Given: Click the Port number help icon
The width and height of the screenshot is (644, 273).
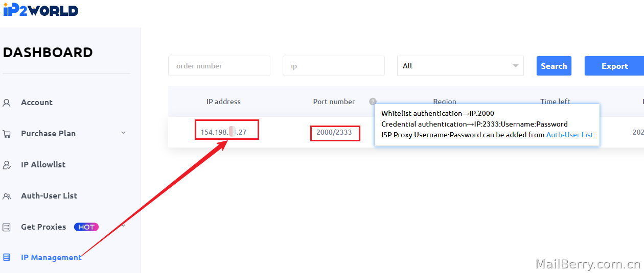Looking at the screenshot, I should [x=373, y=102].
